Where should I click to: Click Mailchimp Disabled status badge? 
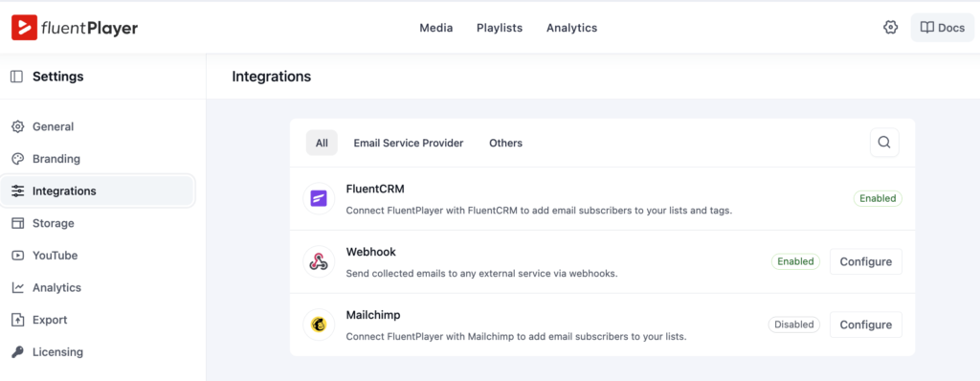794,325
